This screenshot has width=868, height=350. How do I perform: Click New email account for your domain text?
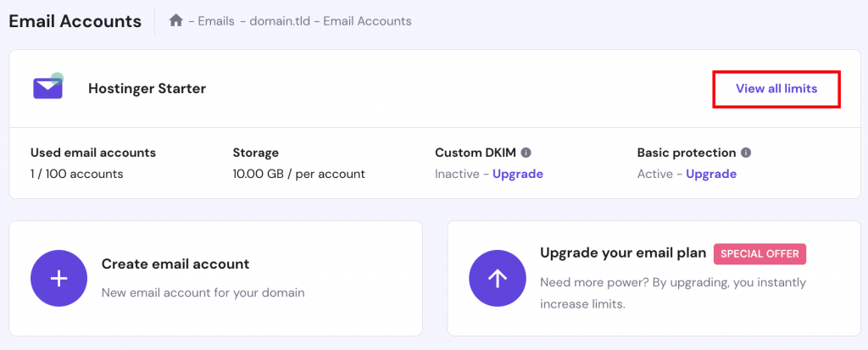203,292
